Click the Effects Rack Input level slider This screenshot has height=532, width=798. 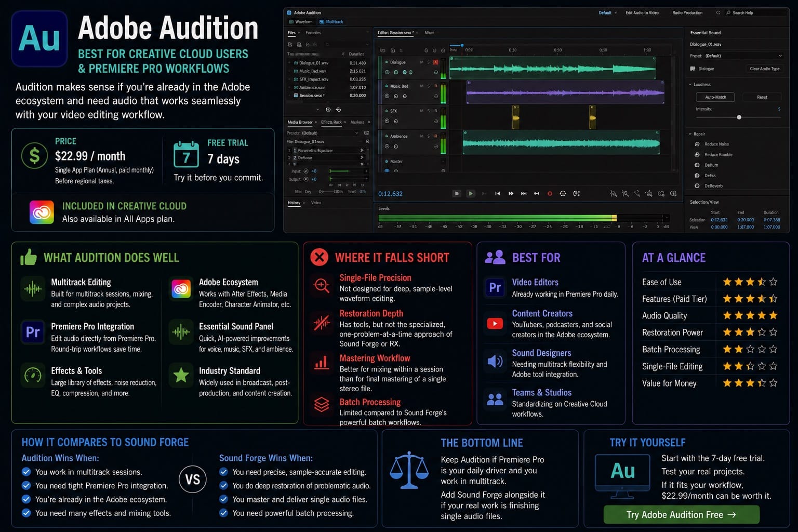[348, 171]
